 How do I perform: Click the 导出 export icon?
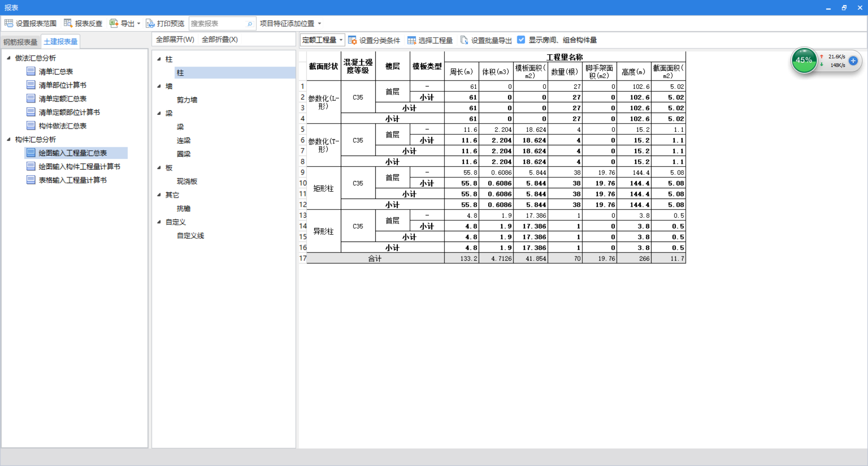(x=113, y=23)
